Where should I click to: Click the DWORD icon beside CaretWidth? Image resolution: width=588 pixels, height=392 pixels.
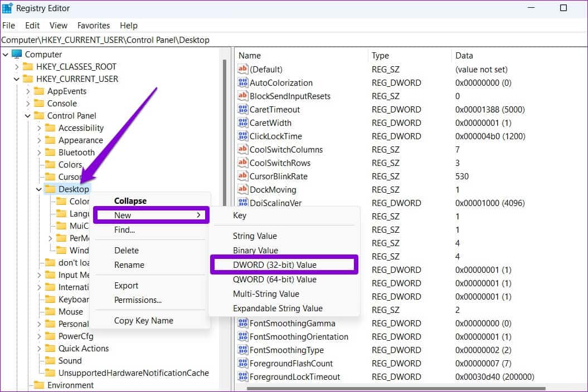[x=242, y=122]
